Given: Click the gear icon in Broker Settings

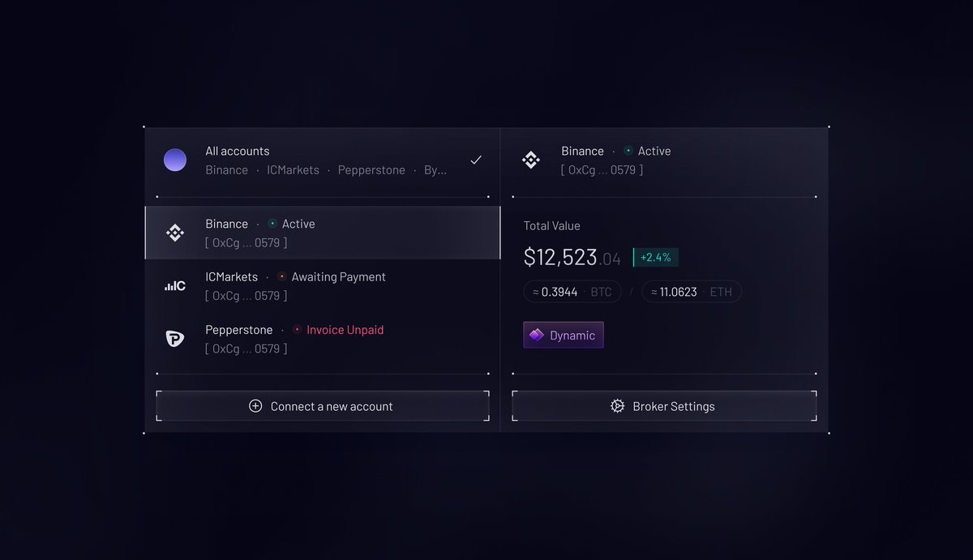Looking at the screenshot, I should coord(617,406).
